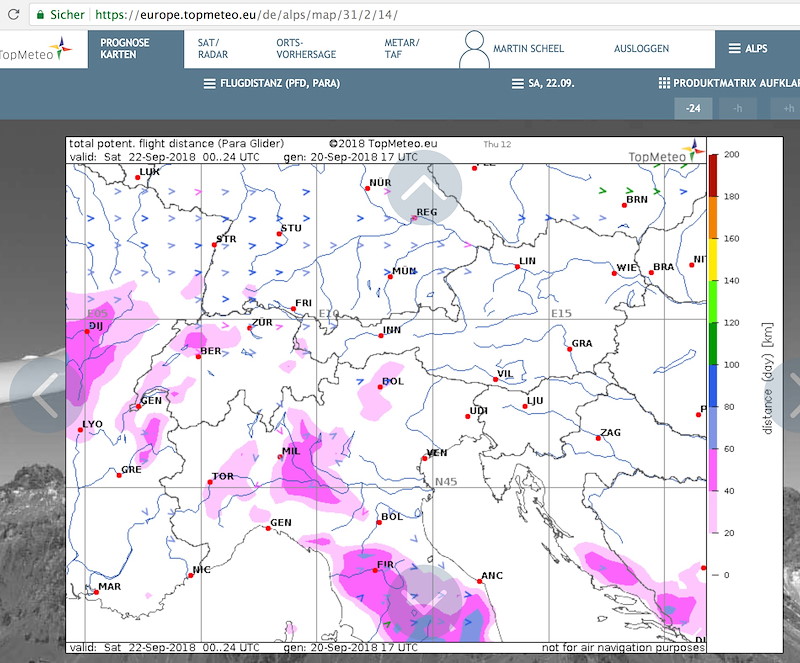Image resolution: width=800 pixels, height=663 pixels.
Task: Click the GRA city label on the map
Action: click(582, 343)
